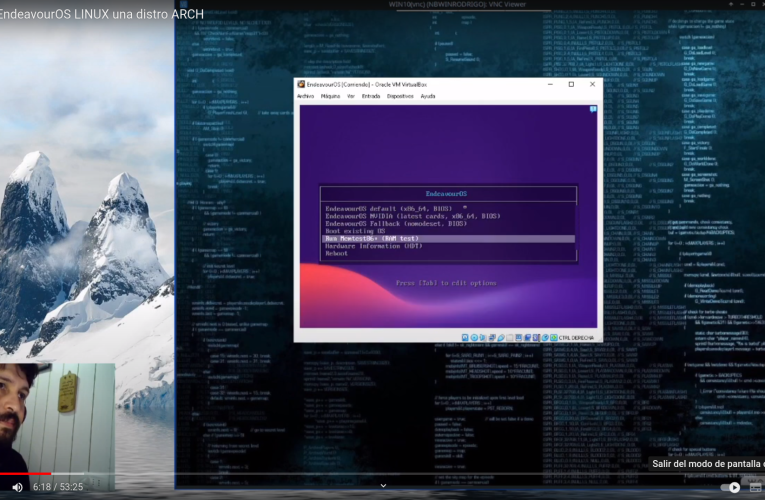
Task: Open the Archivo menu in VirtualBox
Action: coord(305,96)
